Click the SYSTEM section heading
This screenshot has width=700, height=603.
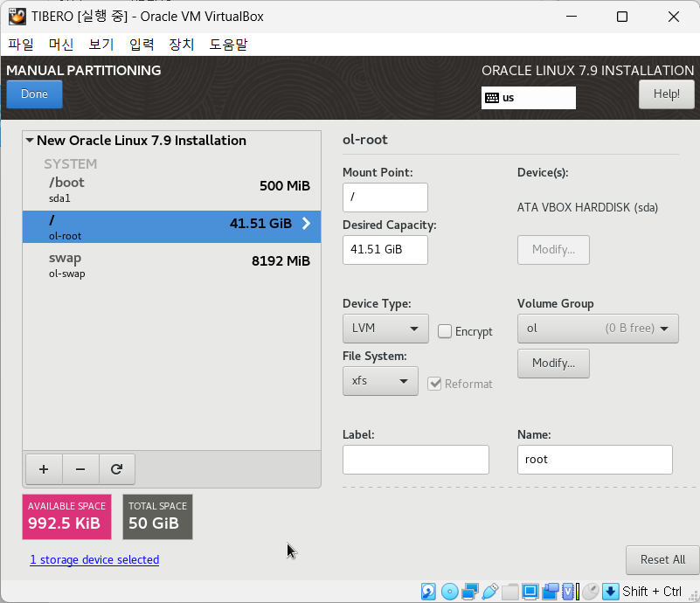[71, 163]
